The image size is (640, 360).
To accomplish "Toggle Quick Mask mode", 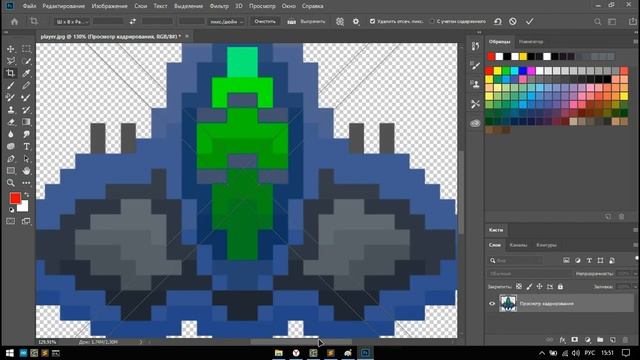I will [x=11, y=221].
